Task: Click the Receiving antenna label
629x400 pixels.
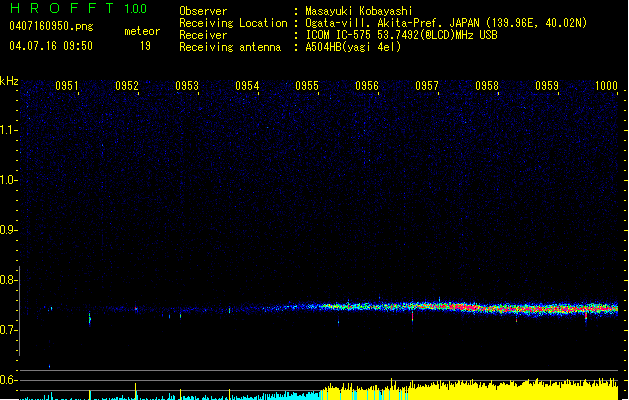Action: (x=230, y=47)
